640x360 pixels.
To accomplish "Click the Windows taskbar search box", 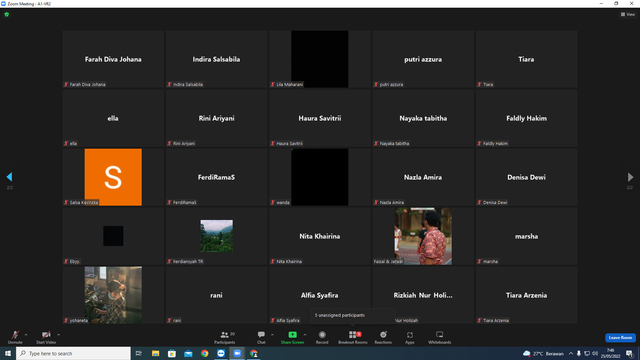I will (73, 353).
